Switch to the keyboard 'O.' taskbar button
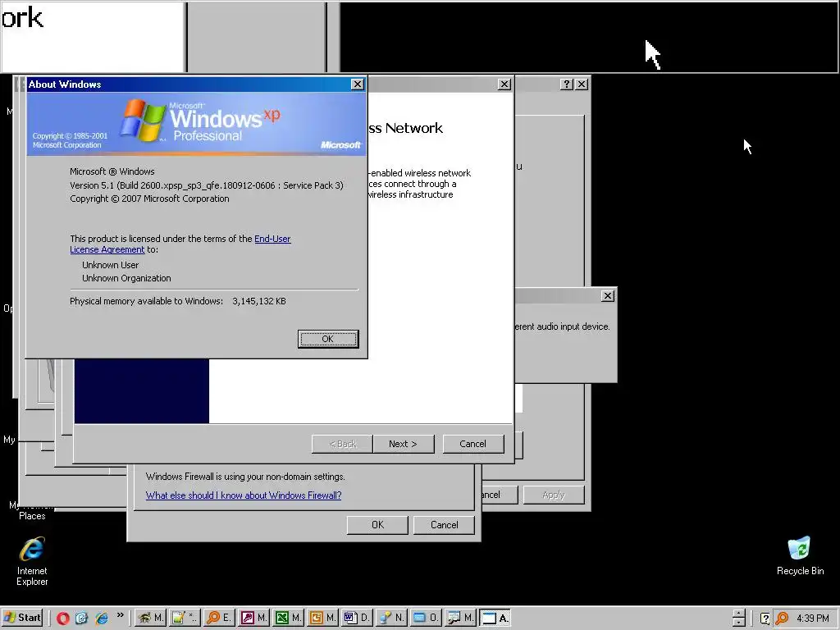840x630 pixels. [424, 618]
